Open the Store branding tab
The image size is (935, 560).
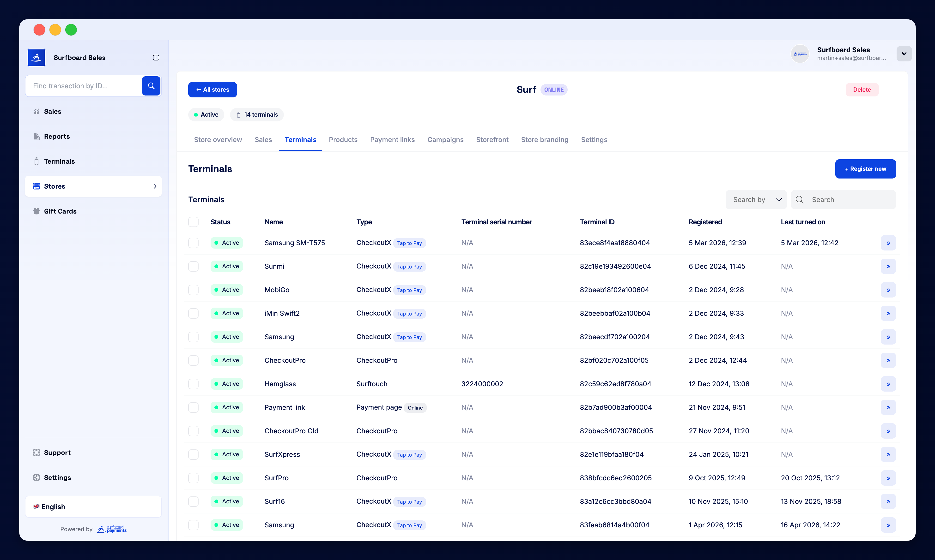[545, 140]
